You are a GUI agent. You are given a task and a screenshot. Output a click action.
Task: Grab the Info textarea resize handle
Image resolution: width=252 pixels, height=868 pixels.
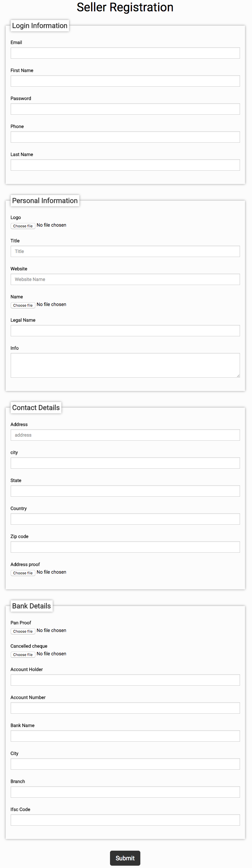pos(238,376)
